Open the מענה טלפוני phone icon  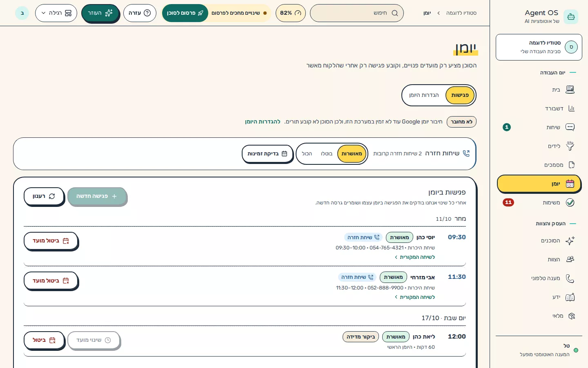(x=570, y=278)
